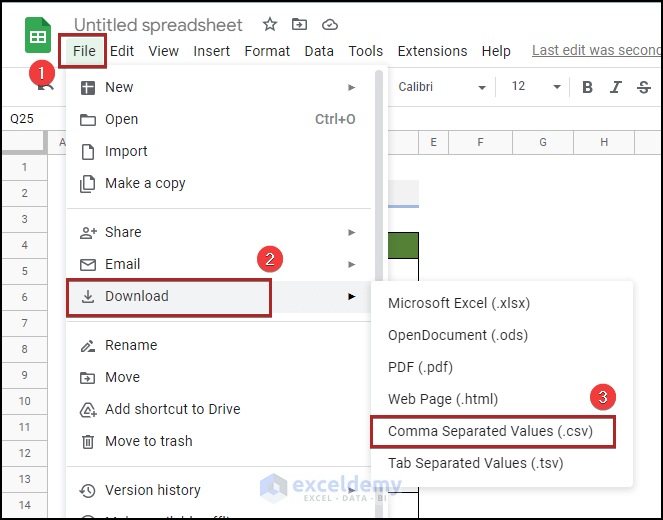Open the Calibri font dropdown
663x520 pixels.
tap(441, 87)
